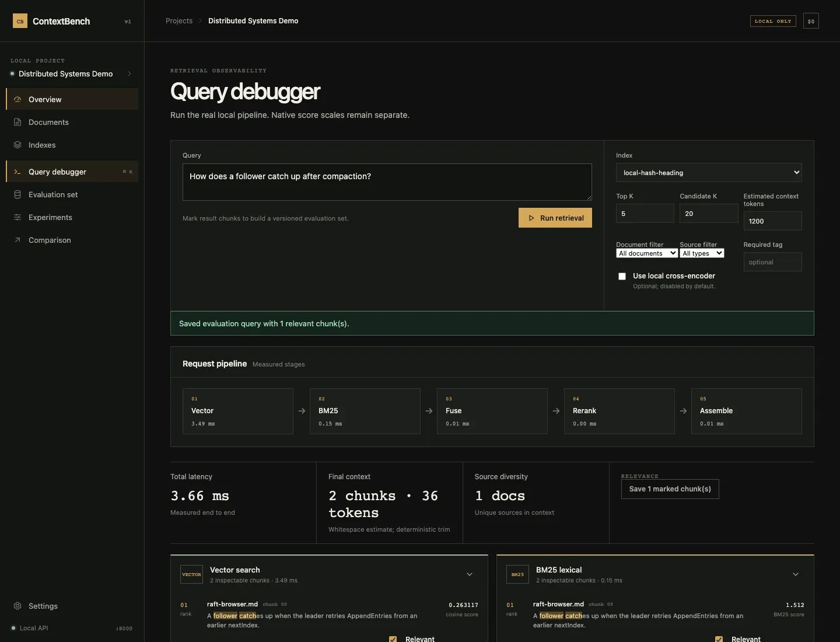Click the Estimated context tokens field
Image resolution: width=840 pixels, height=642 pixels.
[x=772, y=221]
